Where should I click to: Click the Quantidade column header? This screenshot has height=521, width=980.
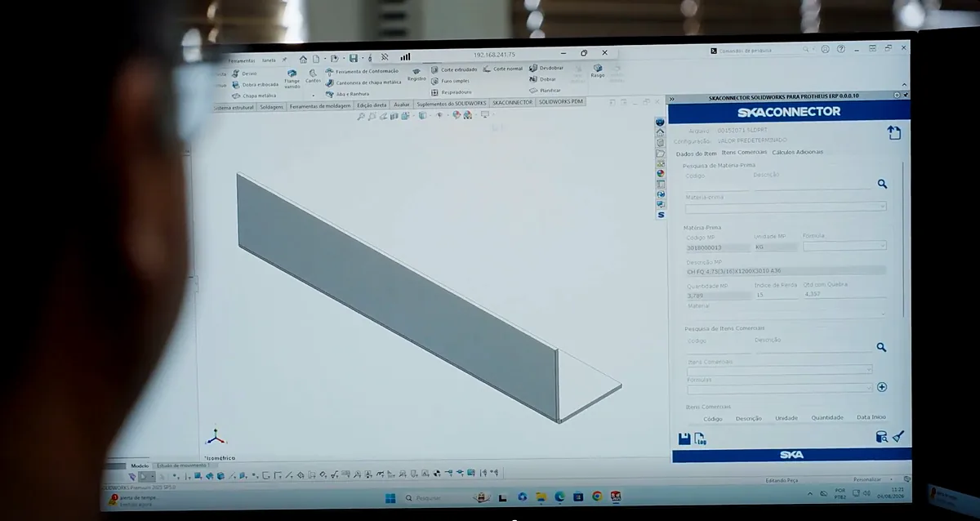[827, 418]
